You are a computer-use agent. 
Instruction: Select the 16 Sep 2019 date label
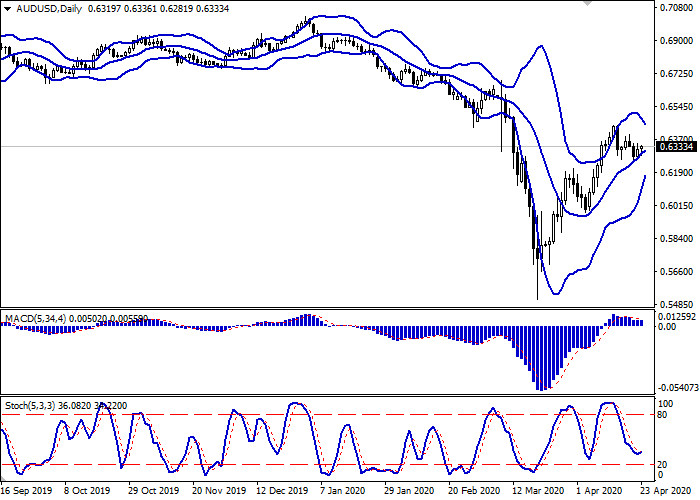pyautogui.click(x=28, y=492)
